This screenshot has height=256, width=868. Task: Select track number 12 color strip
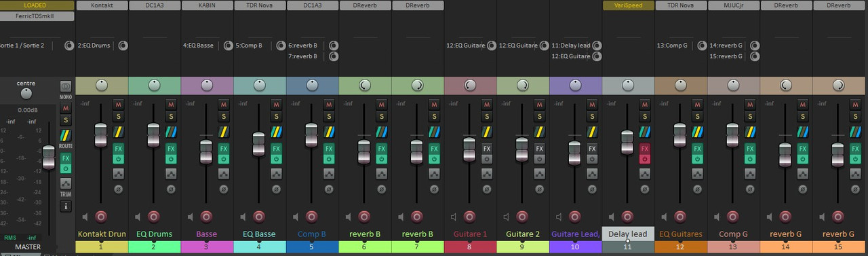pyautogui.click(x=680, y=246)
